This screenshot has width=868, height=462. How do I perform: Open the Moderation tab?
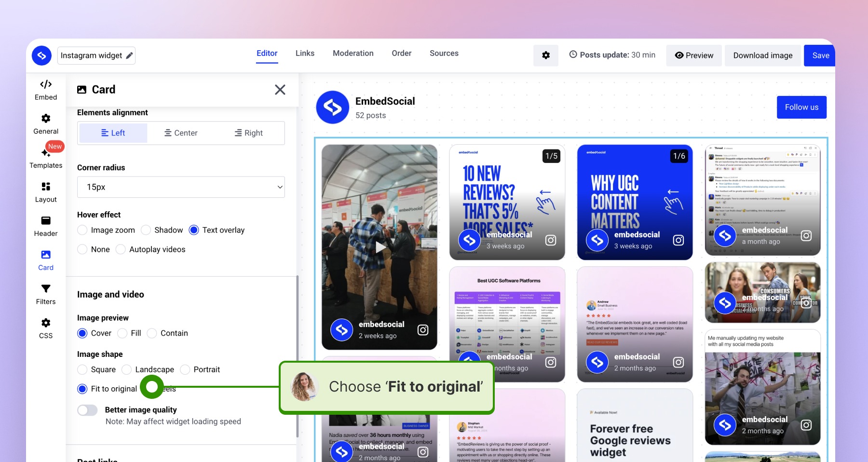353,54
